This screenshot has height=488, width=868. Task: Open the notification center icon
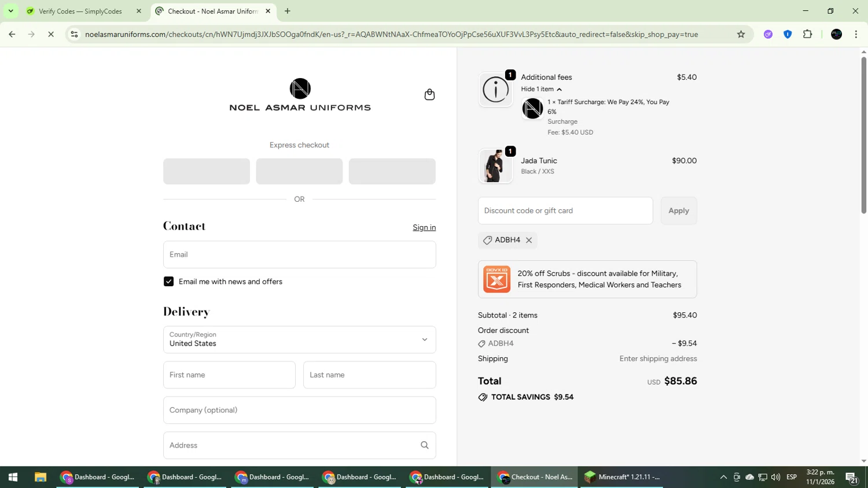tap(851, 477)
